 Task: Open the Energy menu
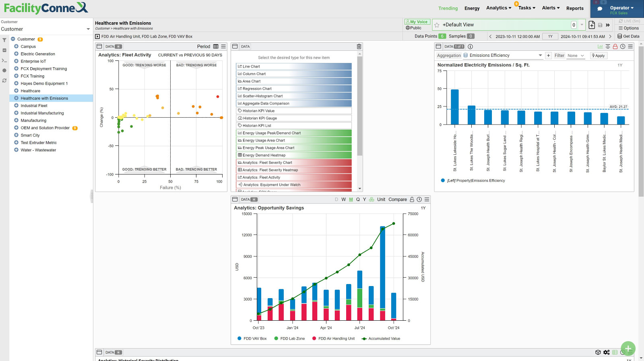coord(472,8)
